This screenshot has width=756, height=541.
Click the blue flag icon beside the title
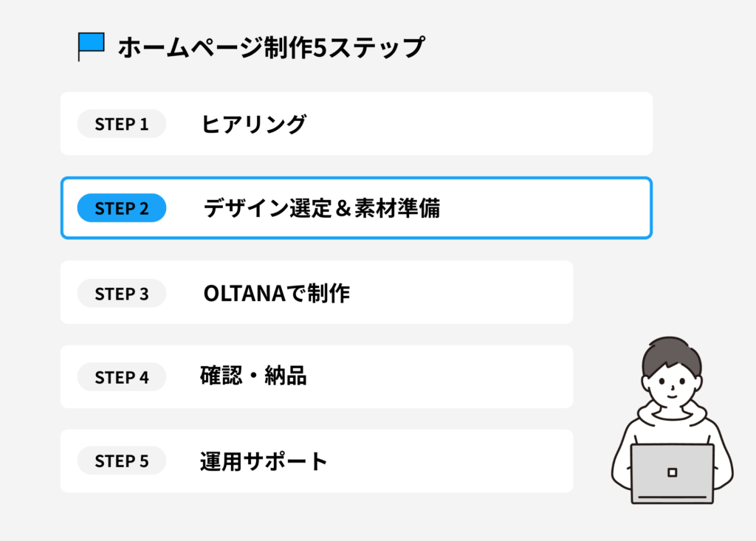click(x=92, y=44)
